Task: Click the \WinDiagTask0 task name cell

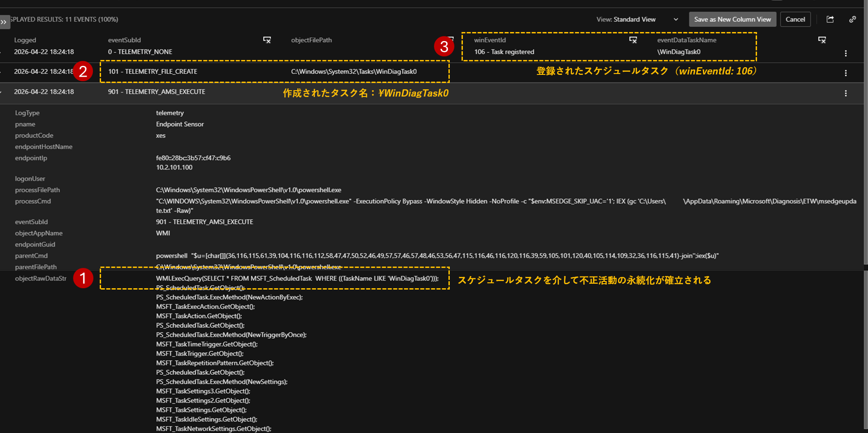Action: [679, 52]
